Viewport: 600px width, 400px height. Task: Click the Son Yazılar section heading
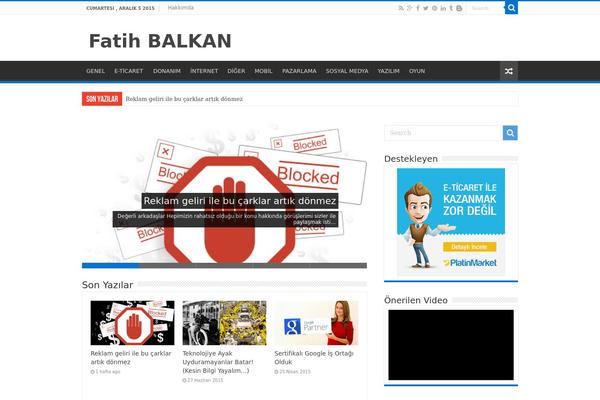[x=107, y=285]
